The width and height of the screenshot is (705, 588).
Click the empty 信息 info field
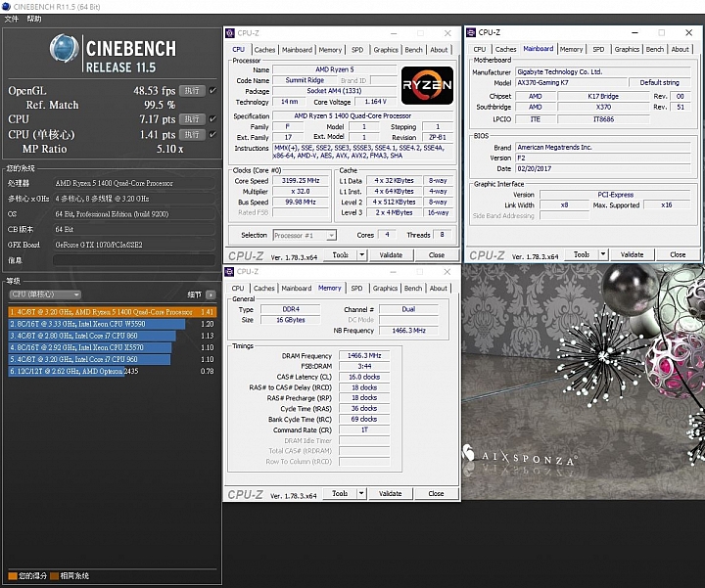click(x=134, y=260)
